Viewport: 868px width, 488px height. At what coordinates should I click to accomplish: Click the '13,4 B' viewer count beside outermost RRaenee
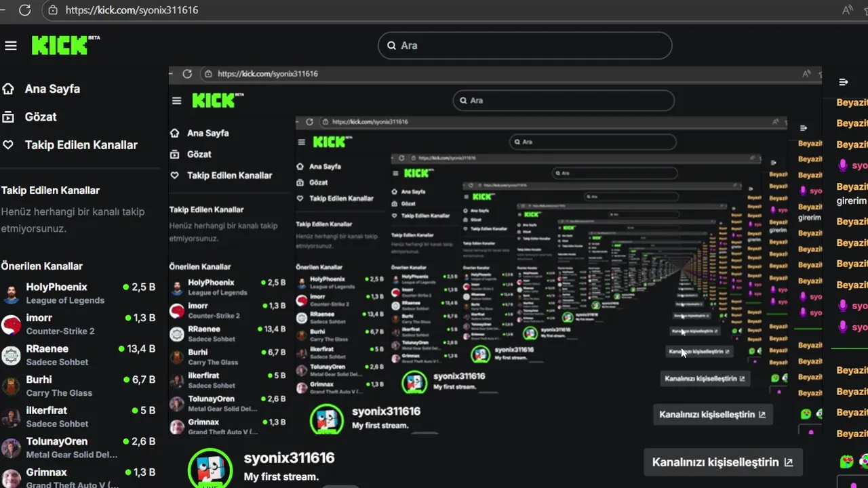pyautogui.click(x=141, y=349)
